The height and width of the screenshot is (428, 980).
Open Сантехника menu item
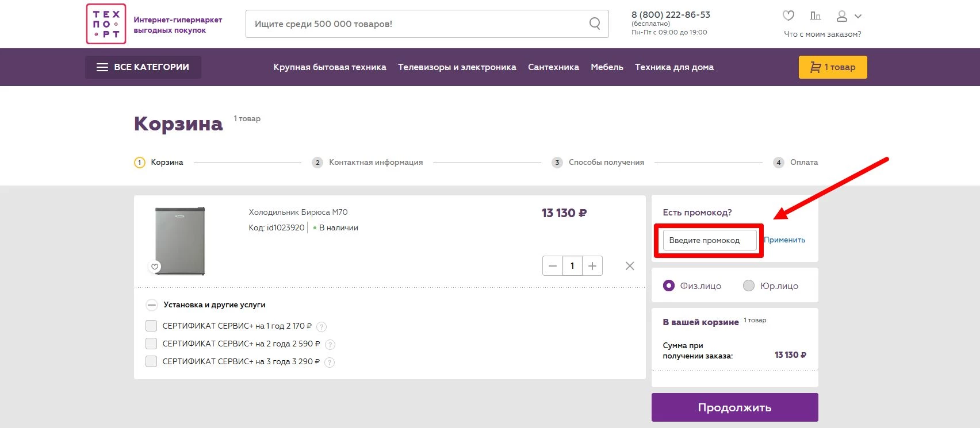tap(553, 67)
